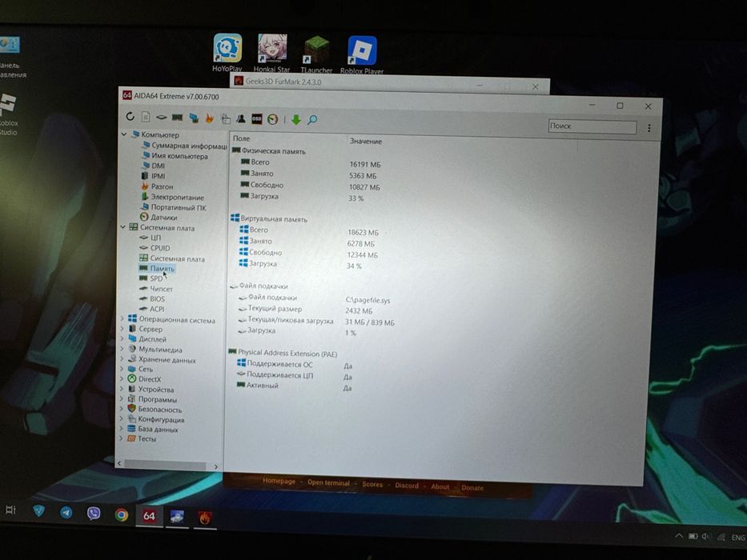Open the SPD page in the tree
Viewport: 747px width, 560px height.
[151, 278]
